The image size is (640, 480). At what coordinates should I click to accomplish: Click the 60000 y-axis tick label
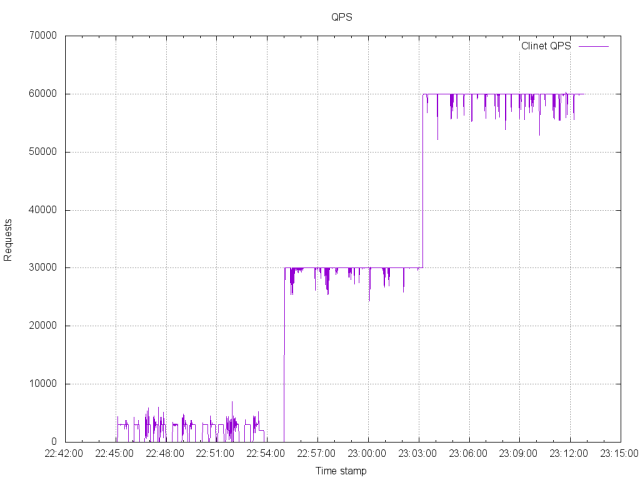click(x=43, y=93)
